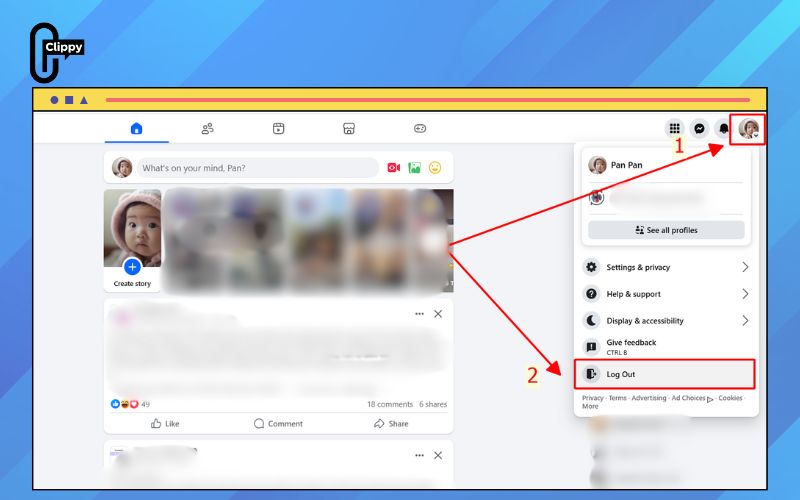
Task: Click the See all profiles button
Action: pyautogui.click(x=666, y=230)
